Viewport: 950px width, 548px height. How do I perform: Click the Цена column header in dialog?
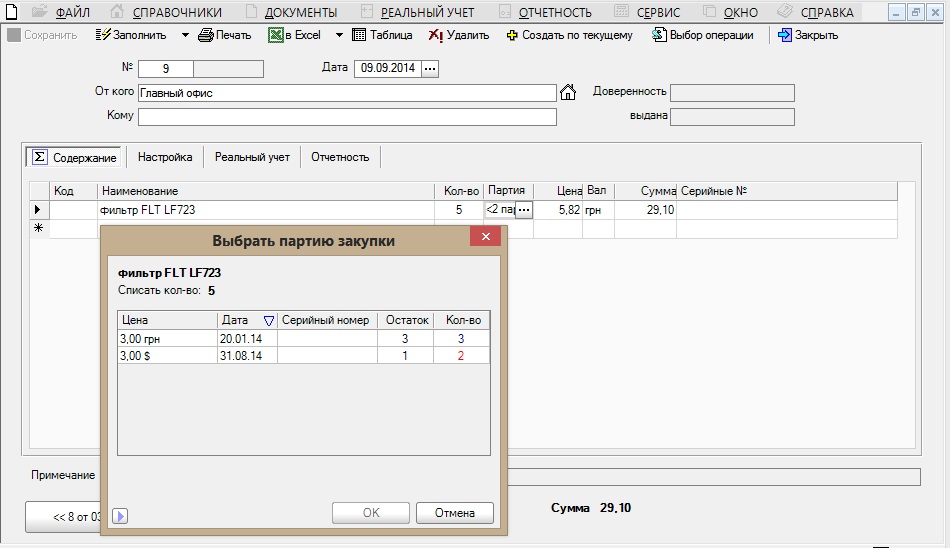pyautogui.click(x=167, y=320)
